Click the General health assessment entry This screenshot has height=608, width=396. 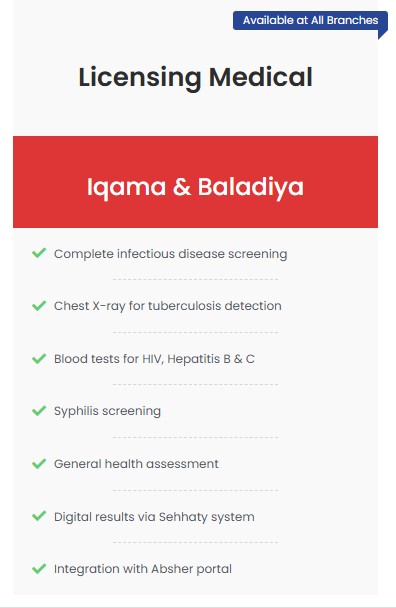(136, 464)
